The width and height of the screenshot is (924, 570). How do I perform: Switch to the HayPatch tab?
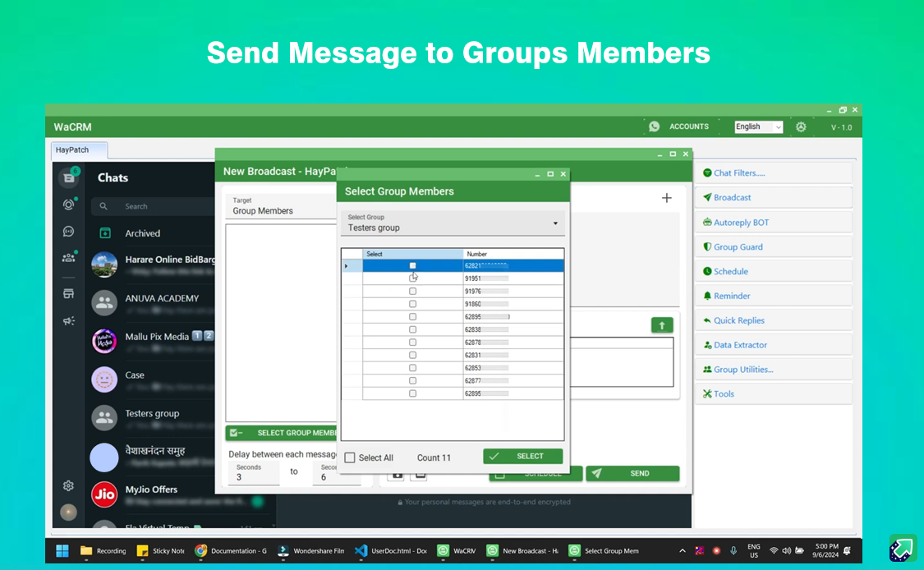pos(71,150)
